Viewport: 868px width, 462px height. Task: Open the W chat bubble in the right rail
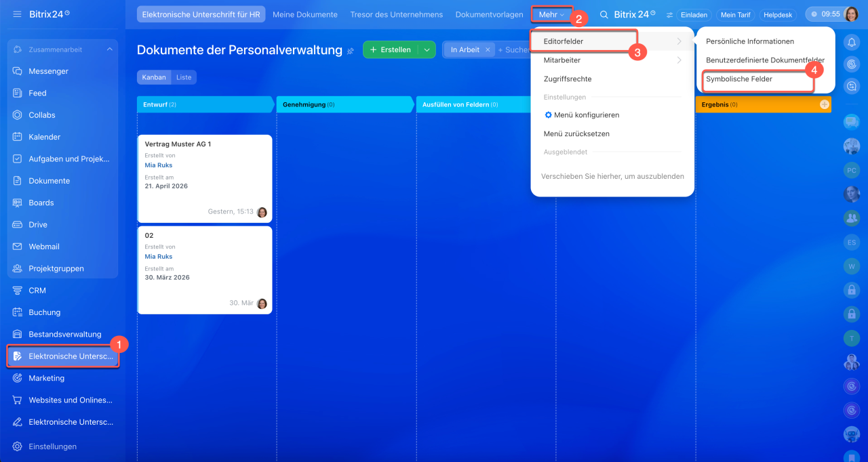click(x=852, y=266)
